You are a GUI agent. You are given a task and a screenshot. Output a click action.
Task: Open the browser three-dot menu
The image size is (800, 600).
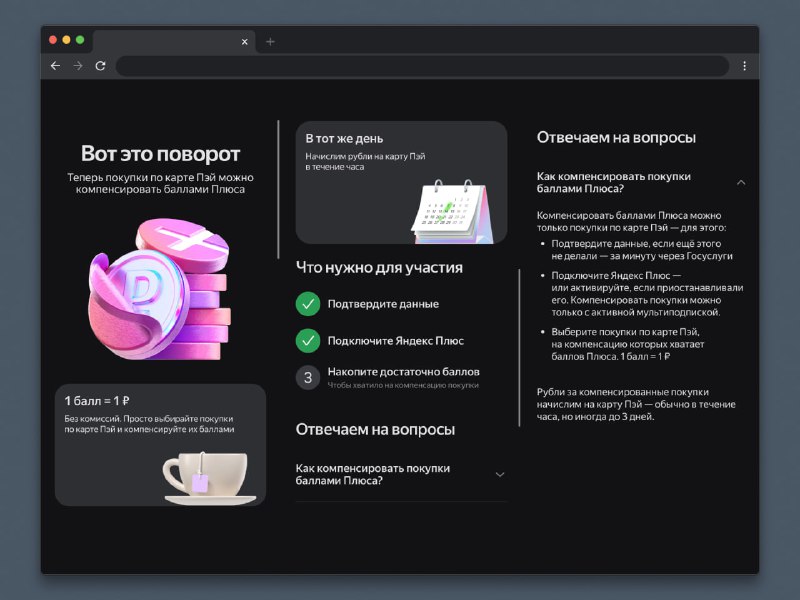(744, 66)
